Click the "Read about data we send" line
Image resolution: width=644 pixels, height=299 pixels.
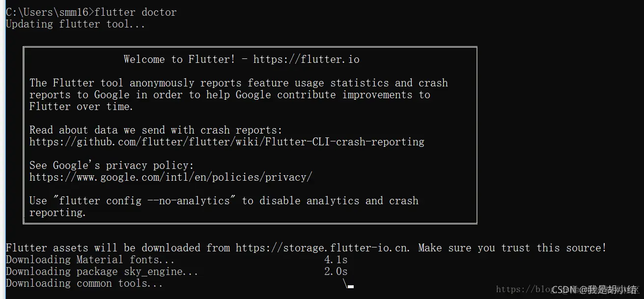(x=156, y=130)
